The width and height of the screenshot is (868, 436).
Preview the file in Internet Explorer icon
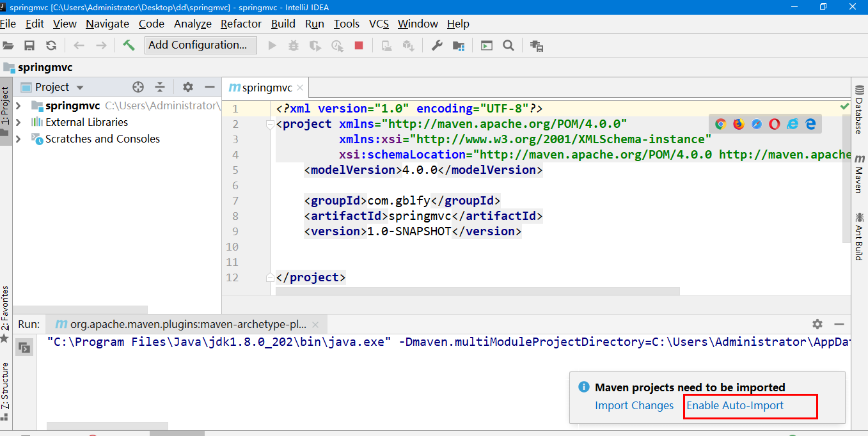coord(793,124)
